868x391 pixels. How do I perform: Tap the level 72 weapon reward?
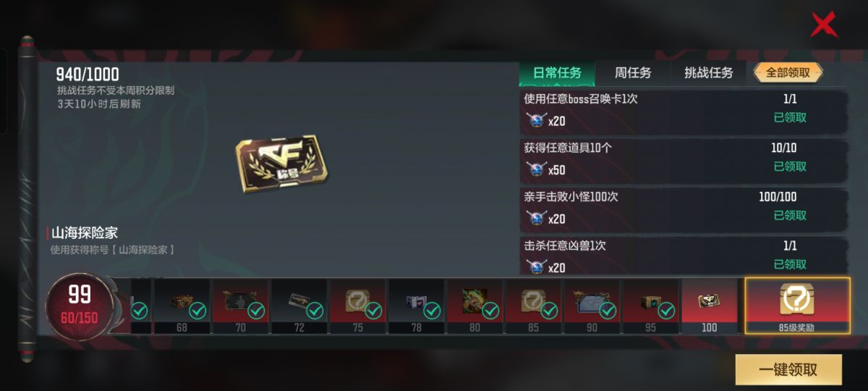(x=299, y=307)
